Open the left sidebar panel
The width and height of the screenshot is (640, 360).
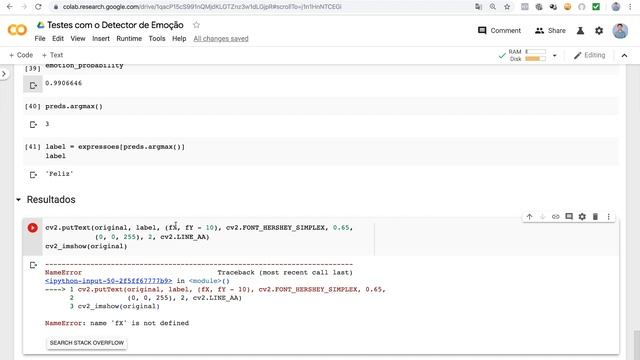click(4, 74)
